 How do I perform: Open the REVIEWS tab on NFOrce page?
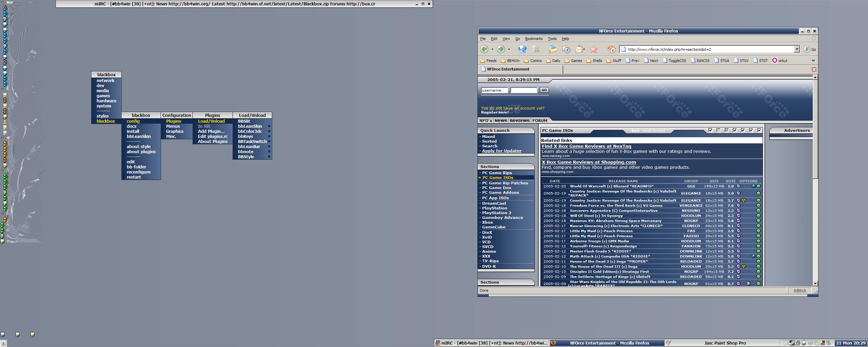coord(519,121)
